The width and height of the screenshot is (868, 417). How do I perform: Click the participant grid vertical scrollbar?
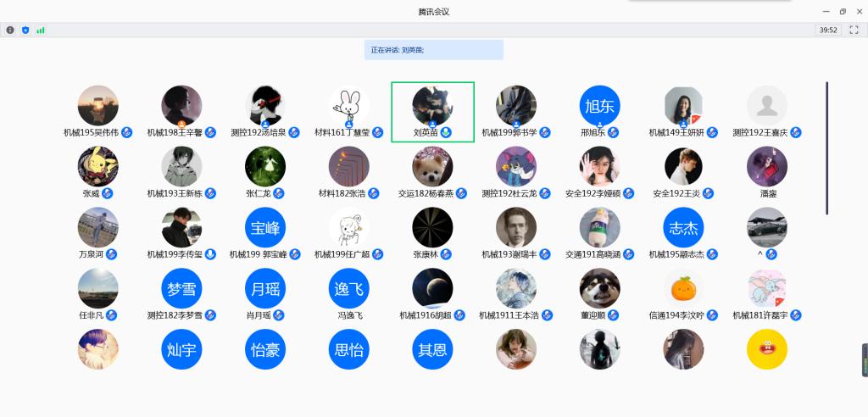pyautogui.click(x=827, y=148)
